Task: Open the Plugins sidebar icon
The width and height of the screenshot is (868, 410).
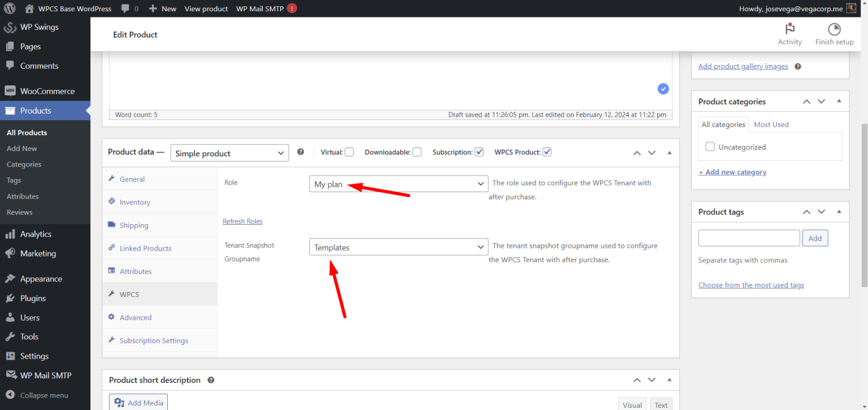Action: (x=10, y=298)
